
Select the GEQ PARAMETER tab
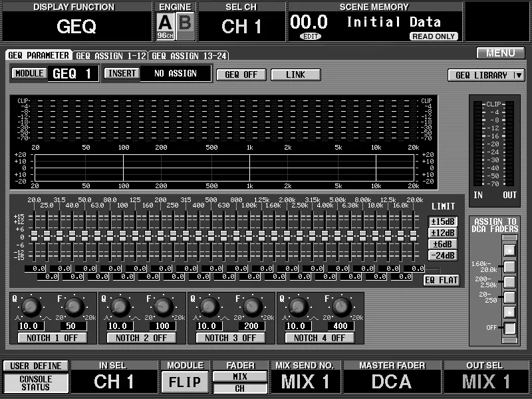point(39,55)
